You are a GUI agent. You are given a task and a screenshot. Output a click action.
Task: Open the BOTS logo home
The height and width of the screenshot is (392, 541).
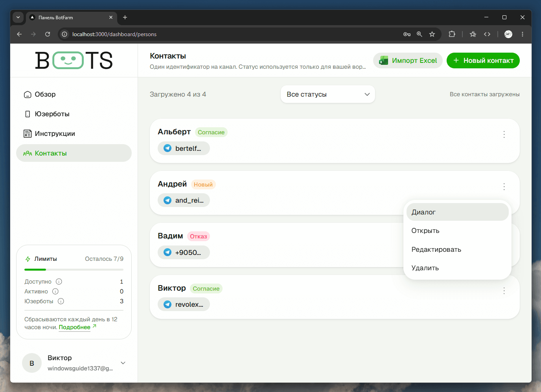coord(74,60)
